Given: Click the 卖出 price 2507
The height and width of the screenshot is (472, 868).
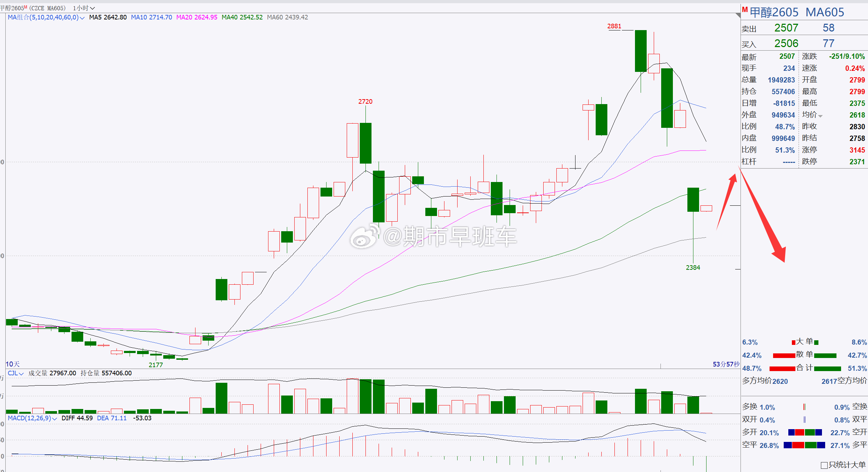Looking at the screenshot, I should 786,28.
